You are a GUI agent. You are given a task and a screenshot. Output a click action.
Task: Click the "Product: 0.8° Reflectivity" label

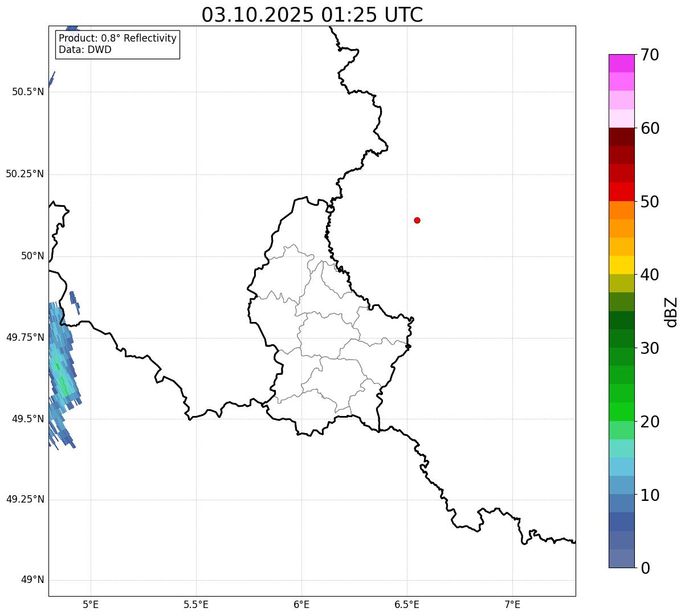(x=118, y=38)
